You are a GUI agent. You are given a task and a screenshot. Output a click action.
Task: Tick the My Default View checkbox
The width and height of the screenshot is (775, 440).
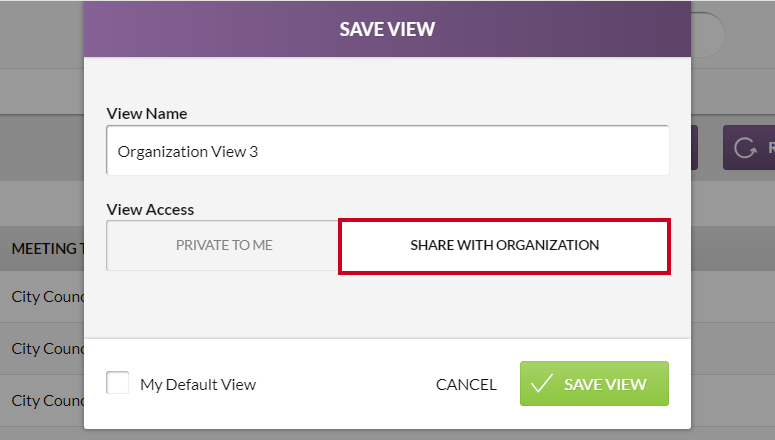click(118, 383)
